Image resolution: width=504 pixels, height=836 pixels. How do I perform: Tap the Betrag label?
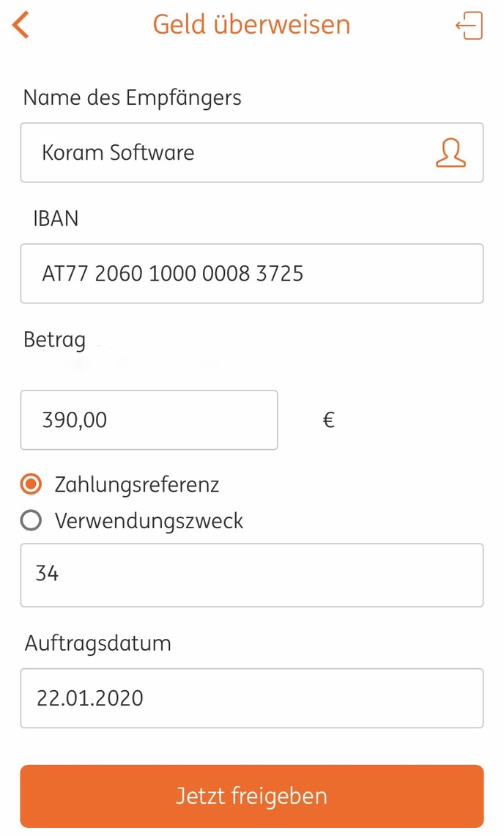pos(54,340)
